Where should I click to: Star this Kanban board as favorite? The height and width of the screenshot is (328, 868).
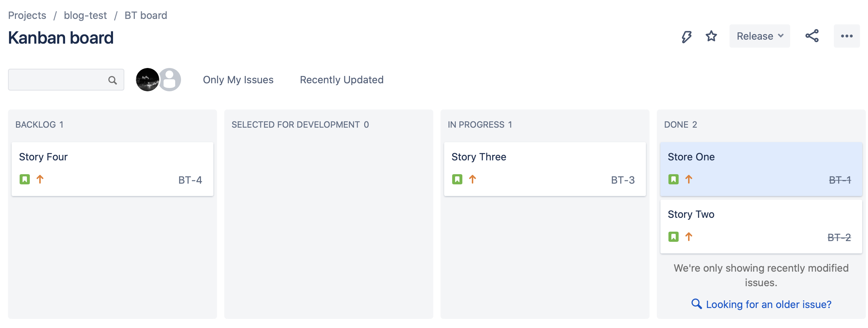pyautogui.click(x=711, y=36)
